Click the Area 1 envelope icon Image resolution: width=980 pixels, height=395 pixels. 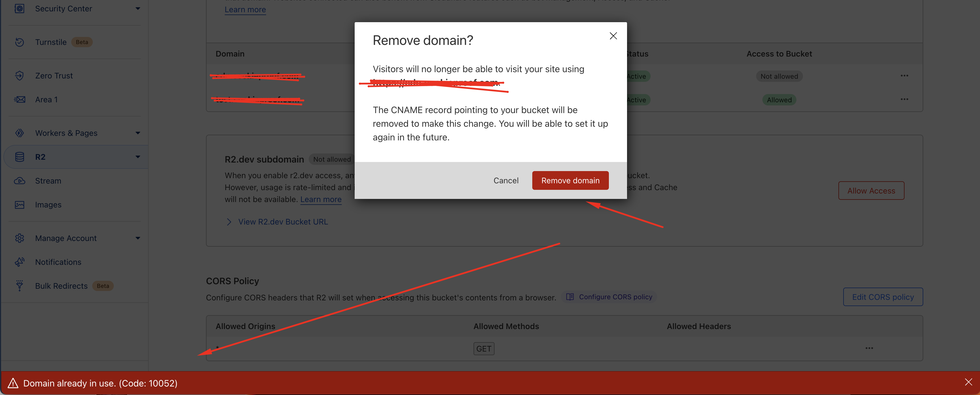tap(19, 99)
